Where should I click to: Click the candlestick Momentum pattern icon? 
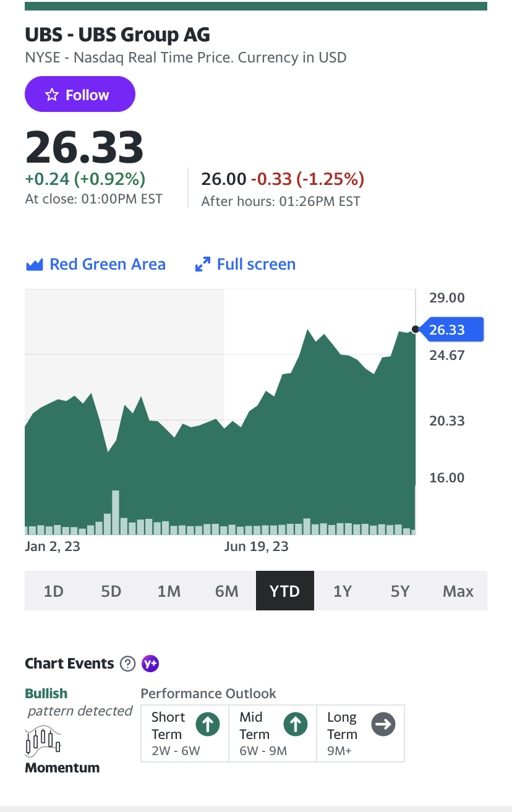[x=43, y=741]
